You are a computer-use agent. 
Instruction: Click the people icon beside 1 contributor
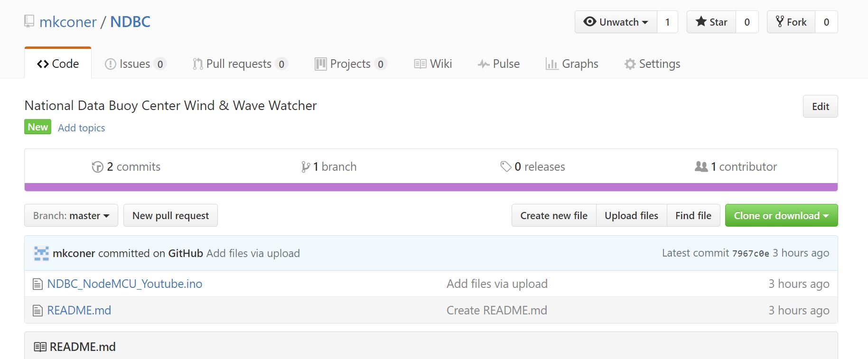(x=701, y=166)
